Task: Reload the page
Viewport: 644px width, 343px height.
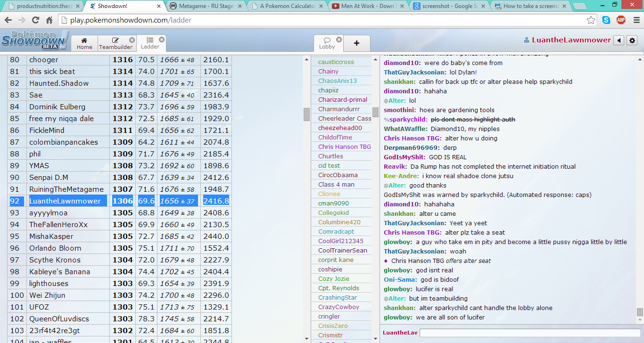Action: 35,20
